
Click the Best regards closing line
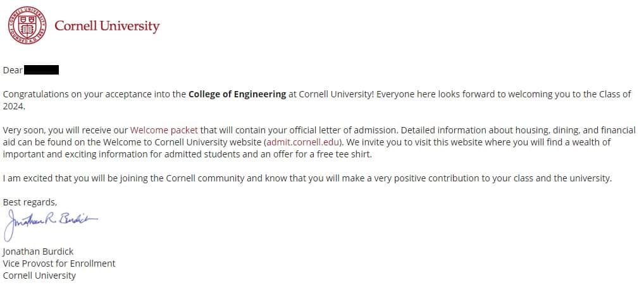pos(30,203)
